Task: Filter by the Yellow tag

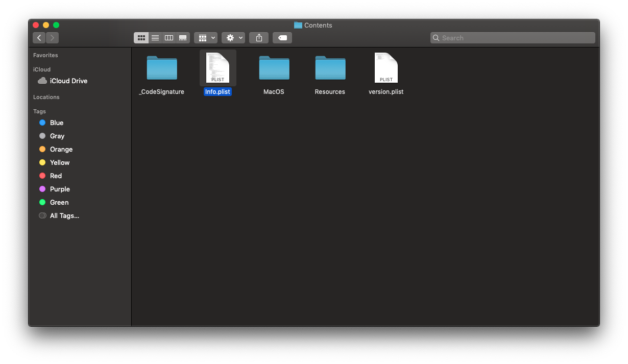Action: point(60,162)
